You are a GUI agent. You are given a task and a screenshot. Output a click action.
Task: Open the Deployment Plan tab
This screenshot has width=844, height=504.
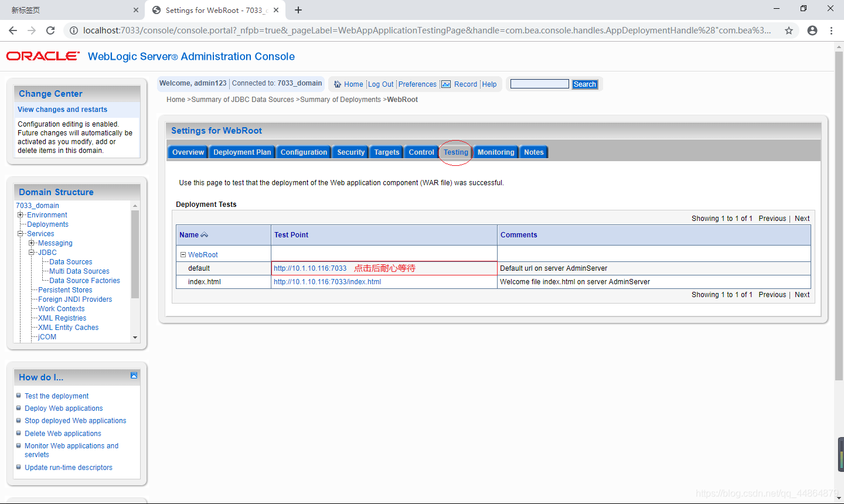(242, 152)
